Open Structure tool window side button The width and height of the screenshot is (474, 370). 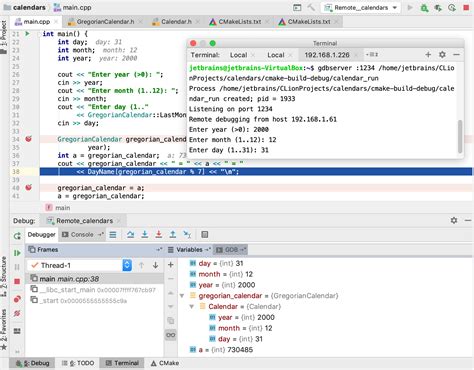pyautogui.click(x=4, y=276)
